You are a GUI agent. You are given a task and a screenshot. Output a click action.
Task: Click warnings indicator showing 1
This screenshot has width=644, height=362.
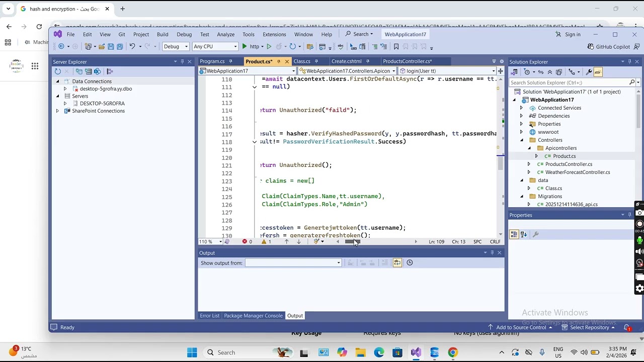266,242
